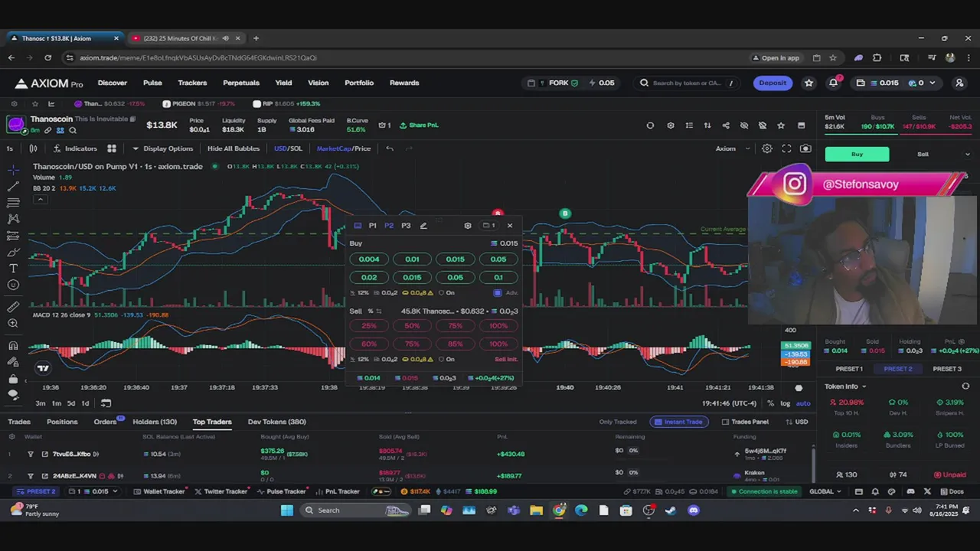Switch to the Holders (130) tab
Image resolution: width=980 pixels, height=551 pixels.
[155, 422]
